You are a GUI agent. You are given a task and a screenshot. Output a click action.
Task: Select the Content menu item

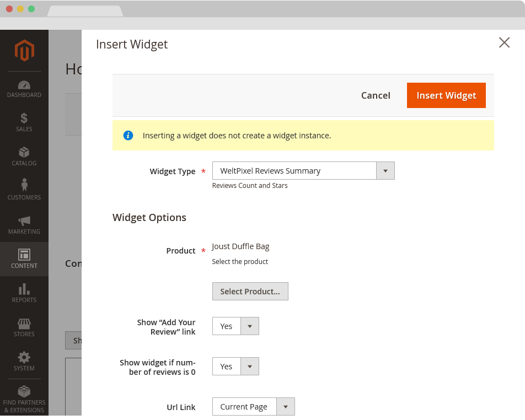point(24,259)
